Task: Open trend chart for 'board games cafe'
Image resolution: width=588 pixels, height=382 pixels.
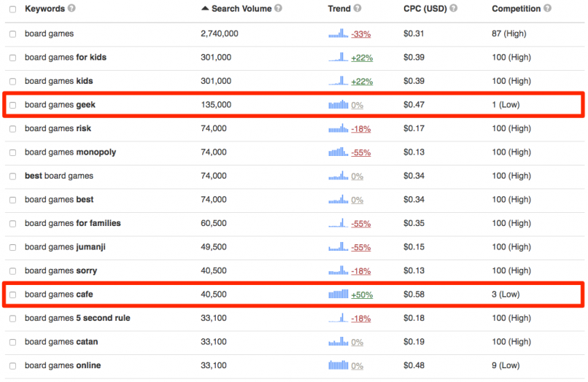Action: (339, 295)
